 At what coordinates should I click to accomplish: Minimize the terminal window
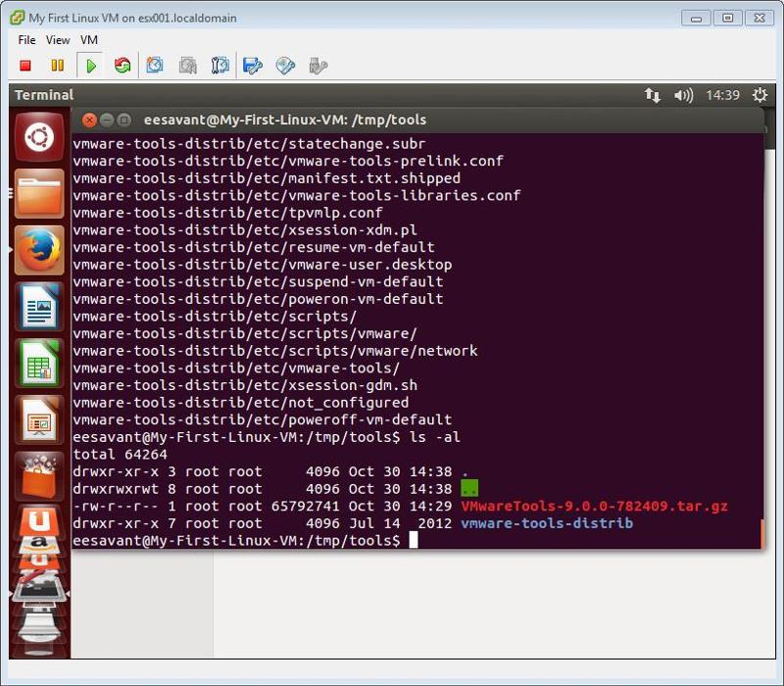tap(107, 120)
